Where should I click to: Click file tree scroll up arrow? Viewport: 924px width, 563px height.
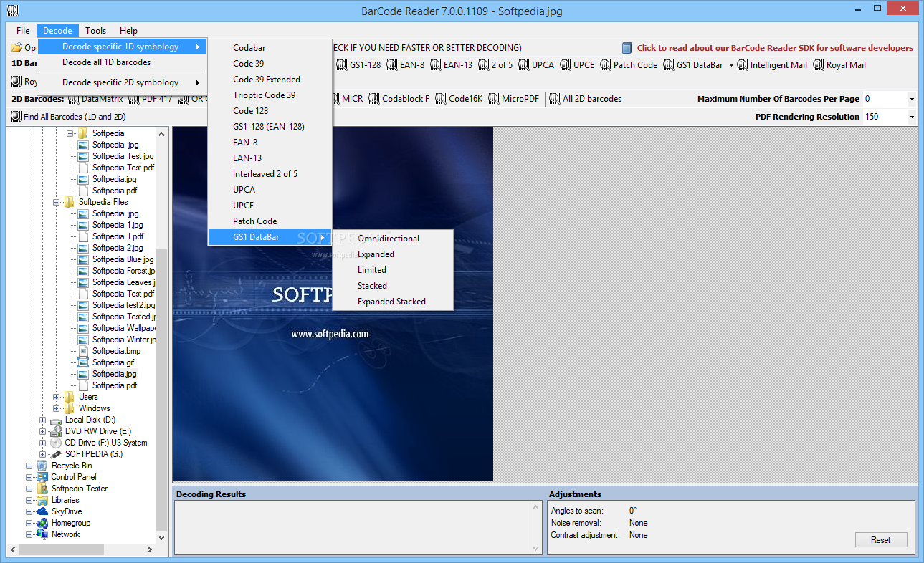point(162,134)
